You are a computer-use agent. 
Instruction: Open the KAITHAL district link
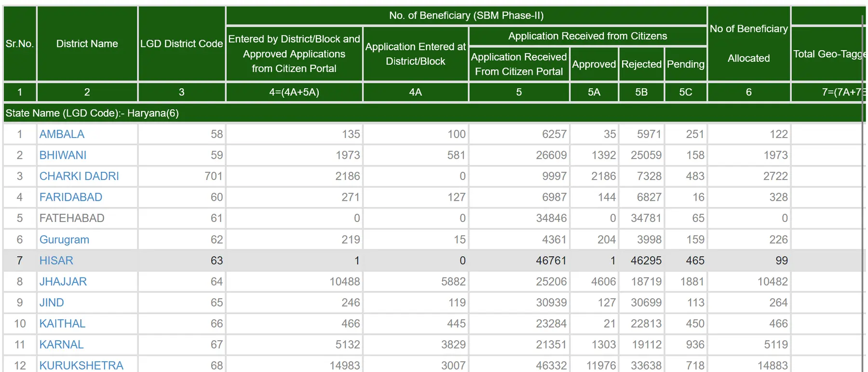pos(62,324)
